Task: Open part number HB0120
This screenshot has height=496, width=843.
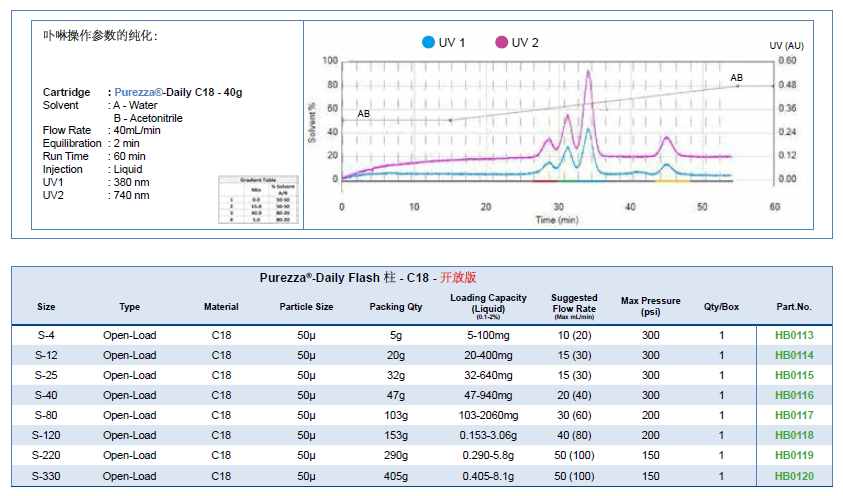Action: [794, 476]
